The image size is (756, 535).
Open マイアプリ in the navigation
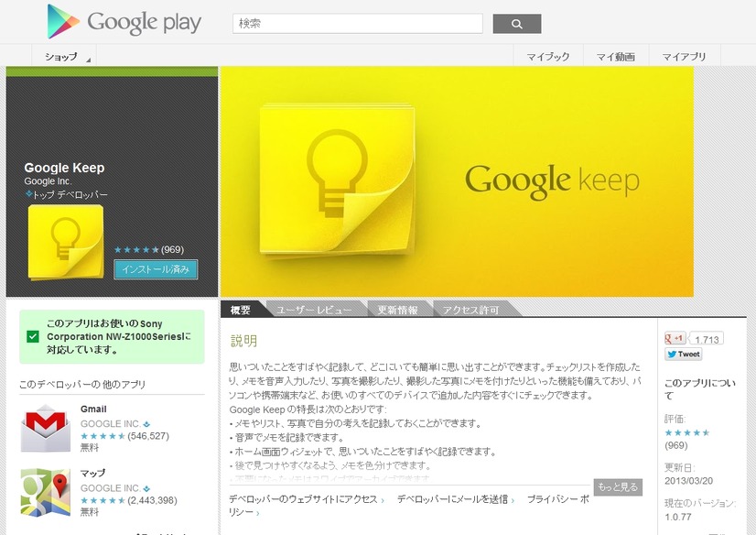[685, 57]
